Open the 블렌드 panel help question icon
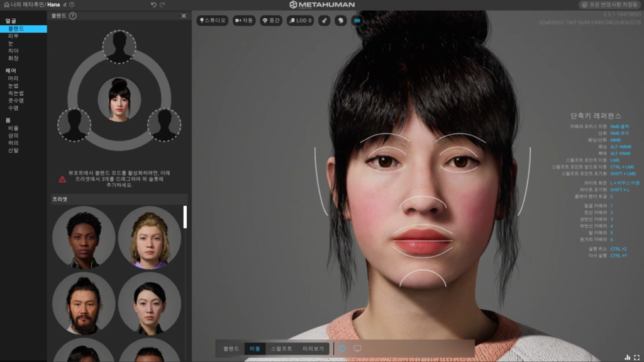The width and height of the screenshot is (644, 362). [73, 16]
